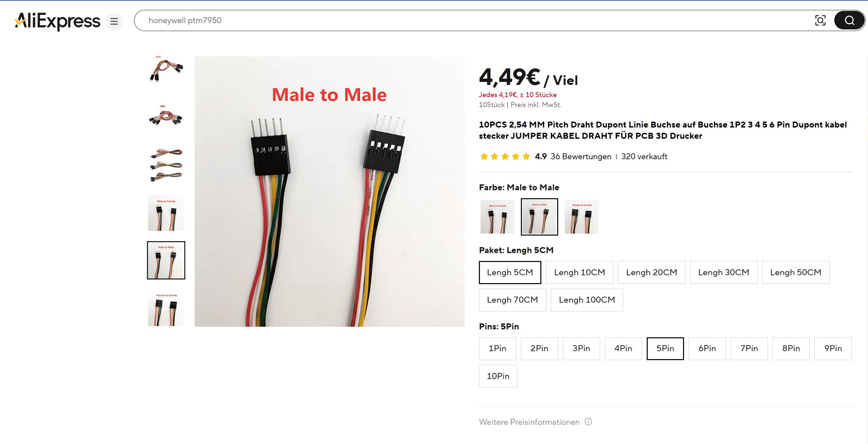Choose the Lengh 100CM package option

tap(587, 300)
